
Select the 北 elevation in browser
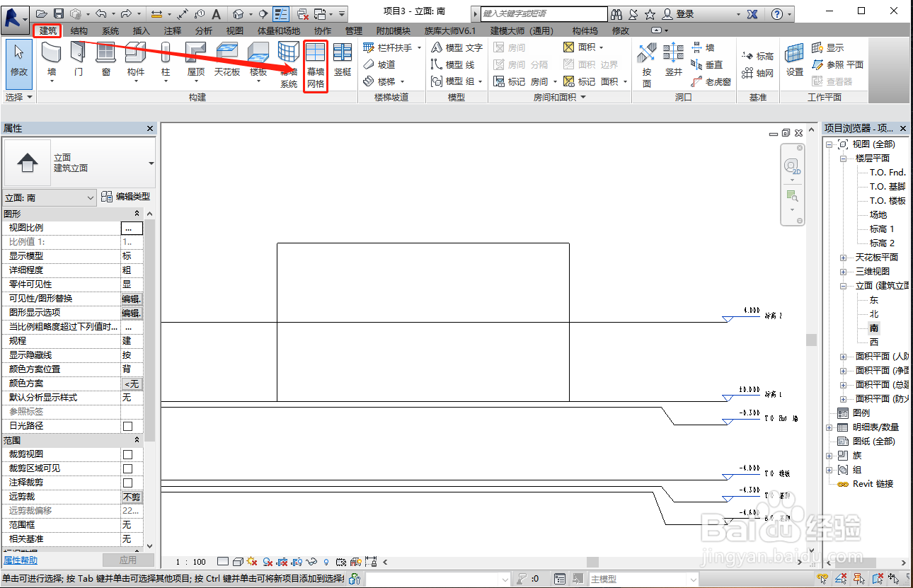tap(874, 314)
